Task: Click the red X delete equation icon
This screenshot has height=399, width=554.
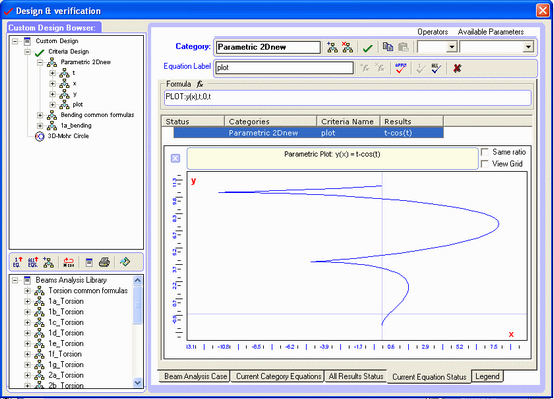Action: point(457,68)
